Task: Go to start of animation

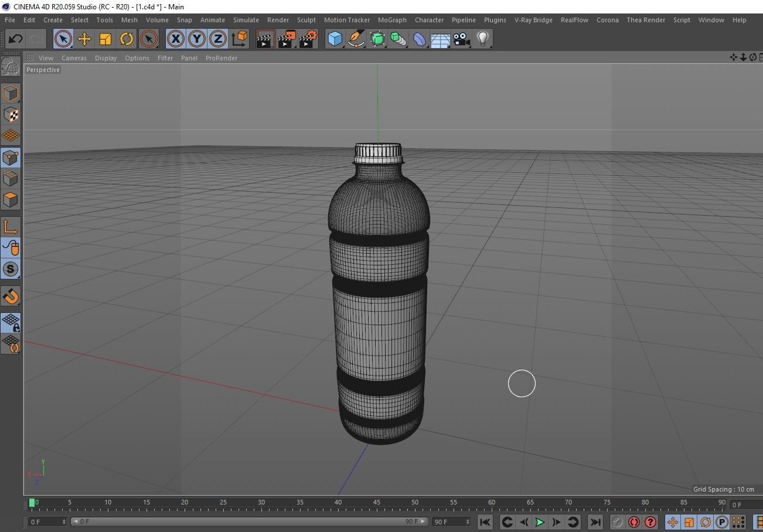Action: pos(485,521)
